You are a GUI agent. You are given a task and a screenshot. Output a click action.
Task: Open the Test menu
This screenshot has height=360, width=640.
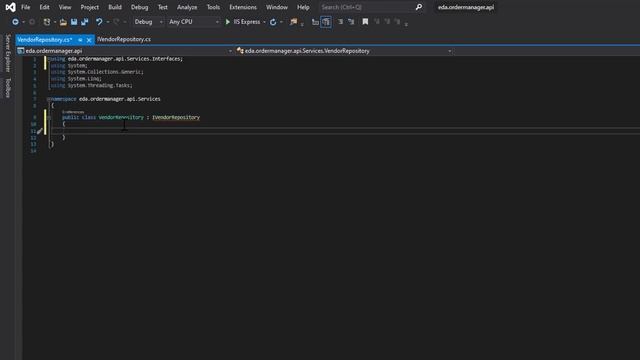click(162, 7)
